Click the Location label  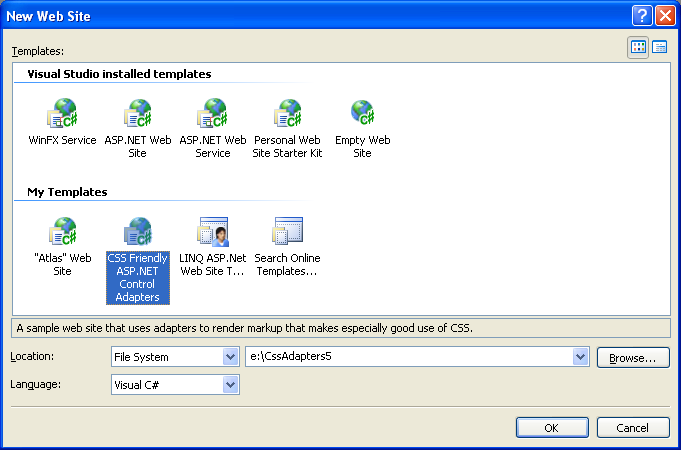[x=32, y=357]
